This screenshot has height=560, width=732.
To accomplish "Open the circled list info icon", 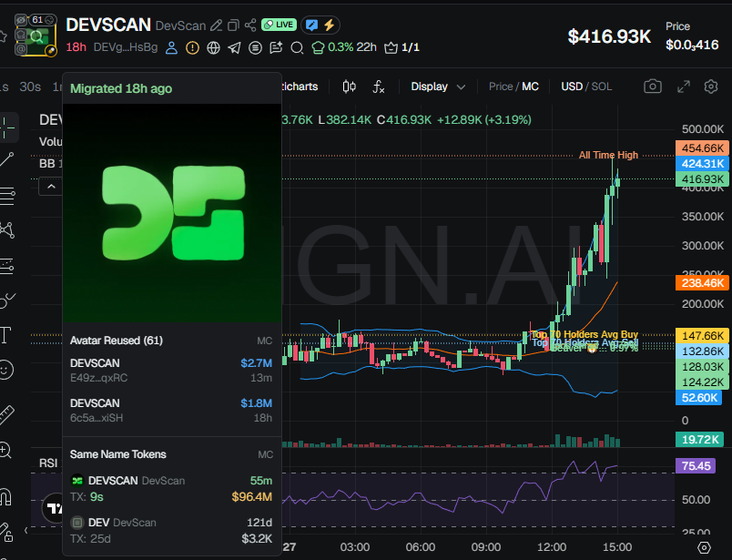I will point(255,47).
